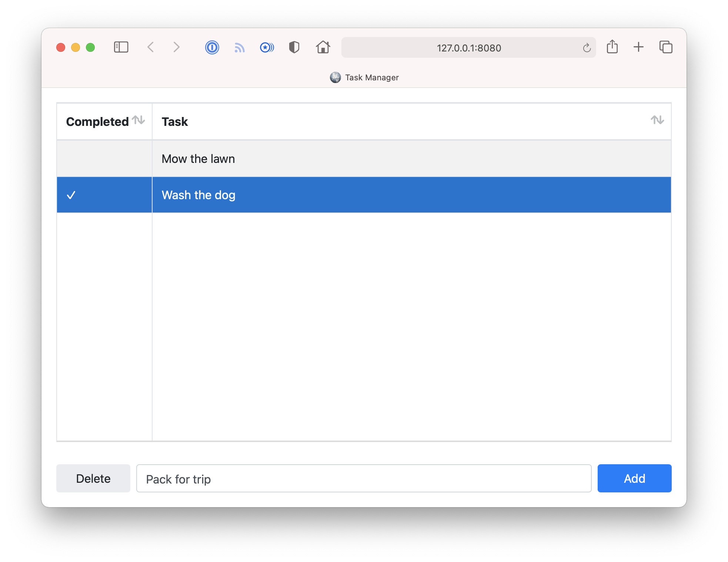Sort by the Completed column arrows
Screen dimensions: 728x562
point(138,120)
